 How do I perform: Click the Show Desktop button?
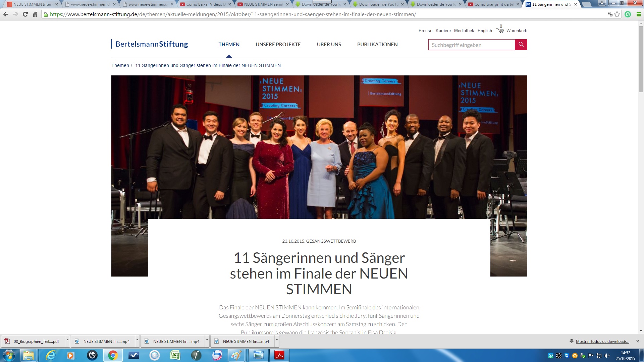(642, 355)
